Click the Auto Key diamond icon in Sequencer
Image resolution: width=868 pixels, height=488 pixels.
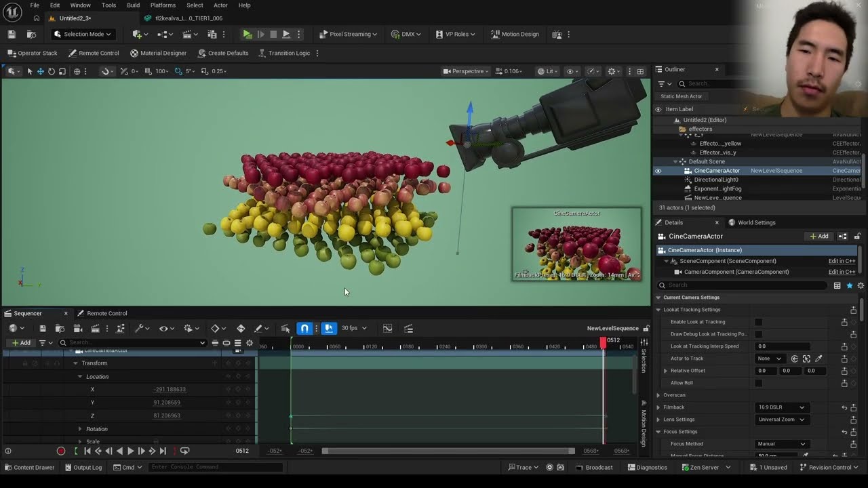241,328
